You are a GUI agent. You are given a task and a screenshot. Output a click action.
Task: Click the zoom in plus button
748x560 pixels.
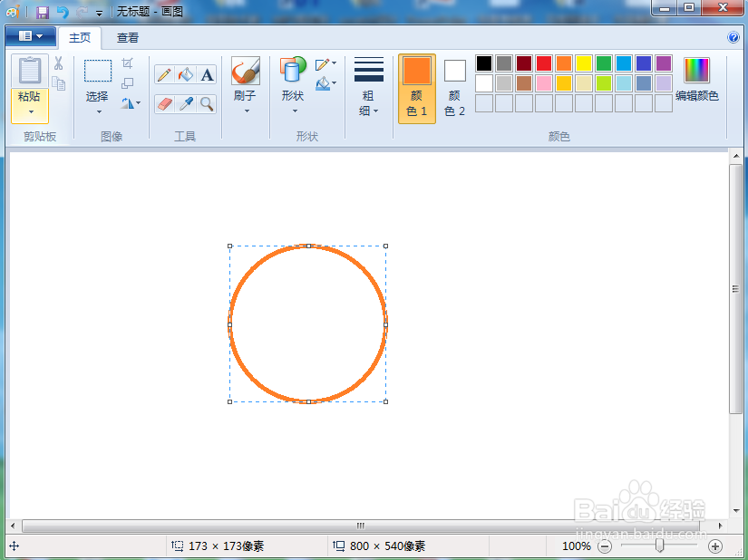tap(715, 546)
